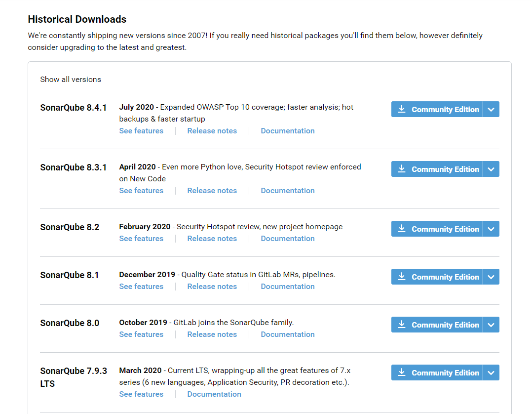Click download icon for SonarQube 8.4.1
The width and height of the screenshot is (532, 414).
[402, 109]
